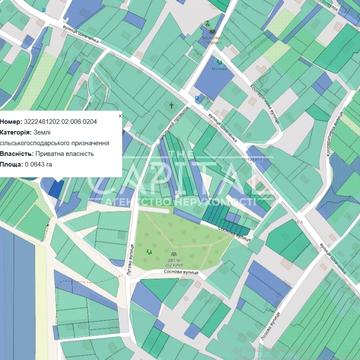Click the green tree icon in the park

[x=149, y=251]
